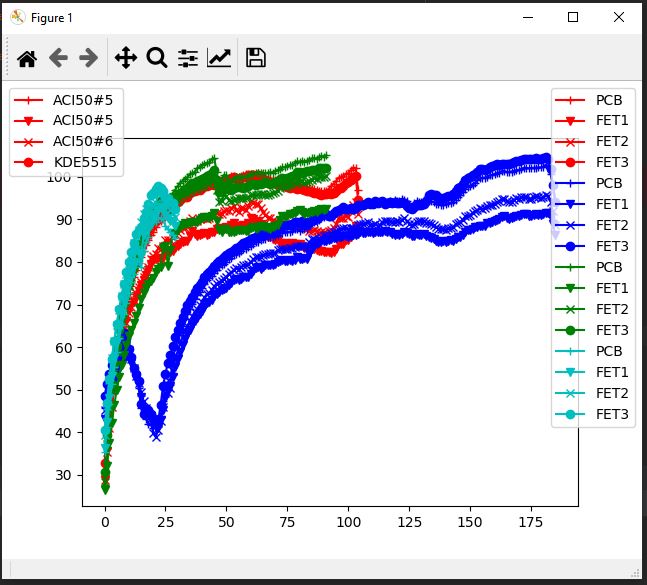
Task: Minimize the Figure 1 window
Action: coord(528,17)
